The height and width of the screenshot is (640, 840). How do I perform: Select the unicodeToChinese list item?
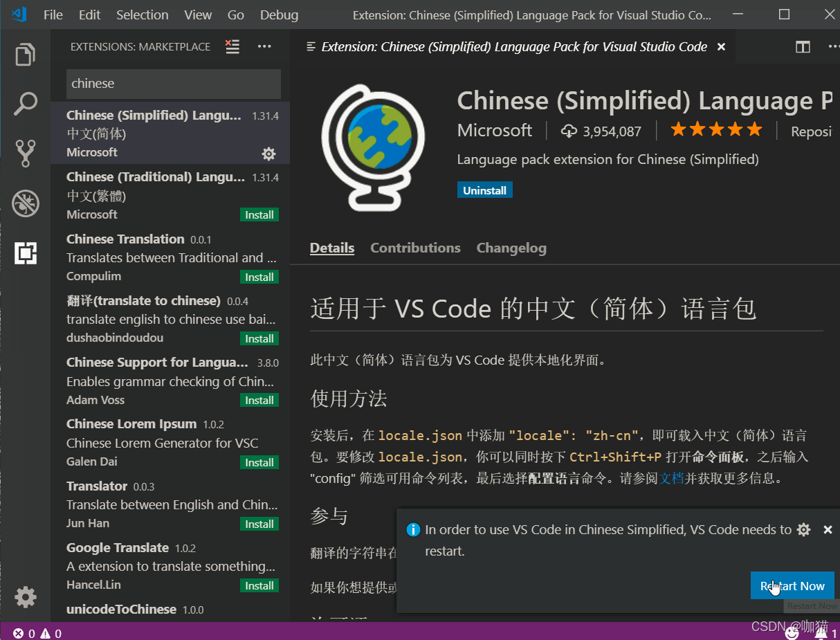[170, 609]
